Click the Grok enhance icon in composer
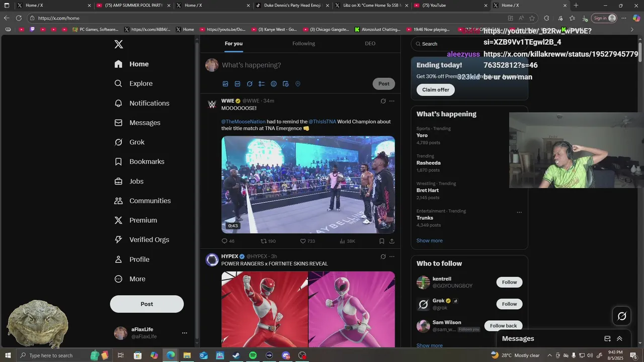This screenshot has height=362, width=644. [x=250, y=84]
